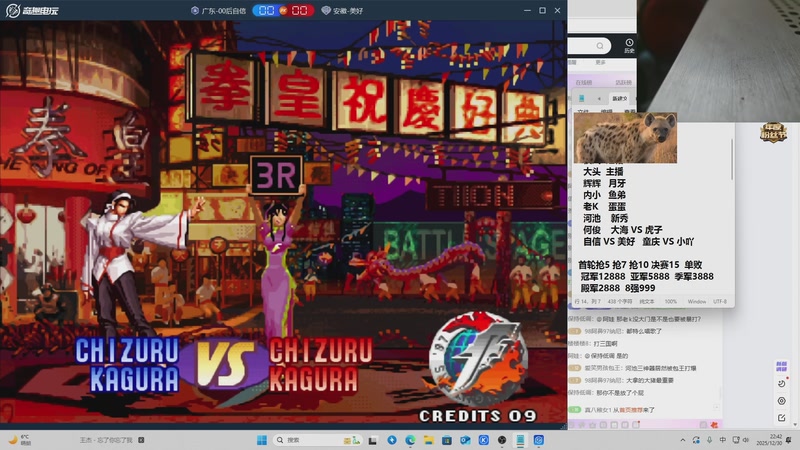Click the target circle icon in sidebar
Viewport: 800px width, 450px height.
pyautogui.click(x=782, y=401)
